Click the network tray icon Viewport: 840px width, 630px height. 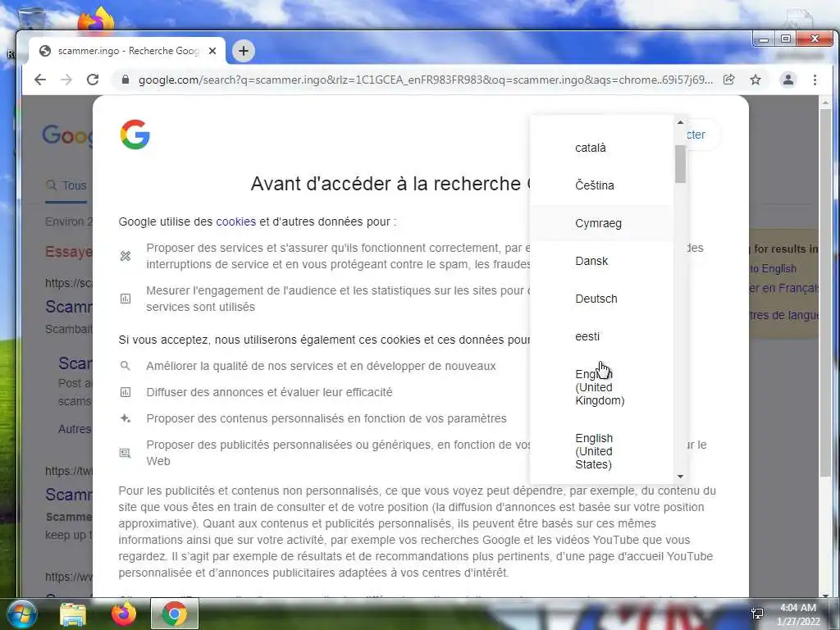(757, 614)
